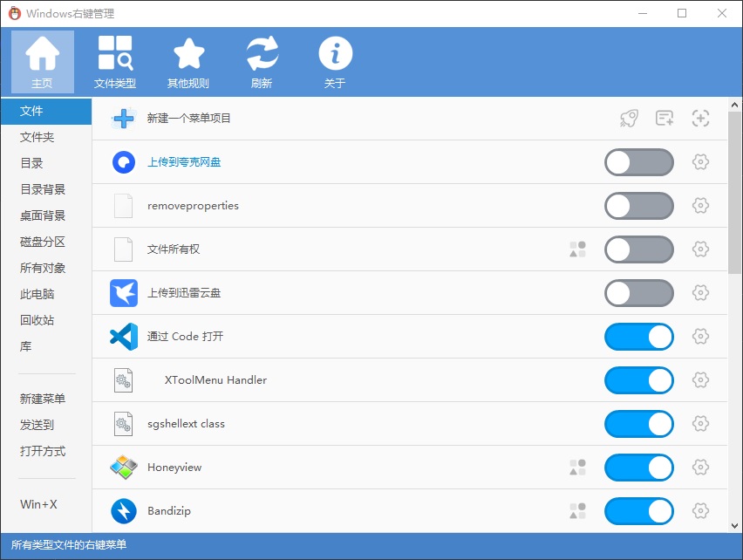Click 新建一个菜单项目 to add an item
Image resolution: width=743 pixels, height=560 pixels.
[188, 118]
